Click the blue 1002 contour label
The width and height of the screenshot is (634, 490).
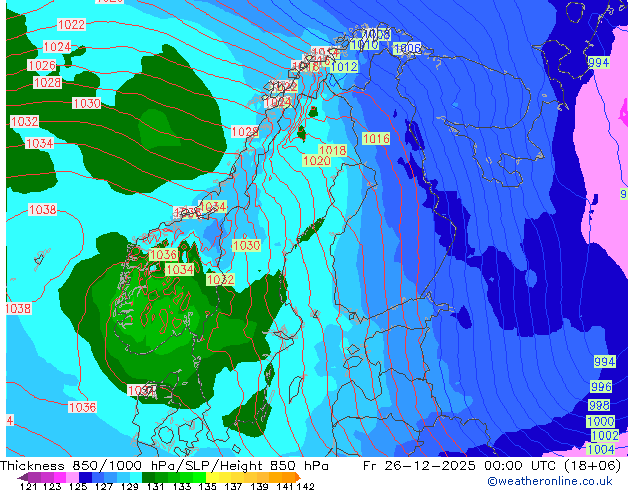[x=605, y=435]
